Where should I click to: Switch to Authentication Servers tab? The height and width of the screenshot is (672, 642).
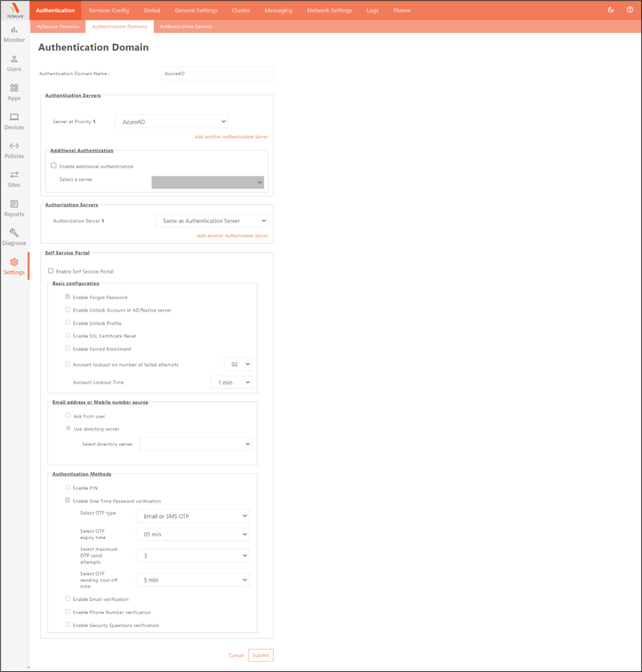185,27
